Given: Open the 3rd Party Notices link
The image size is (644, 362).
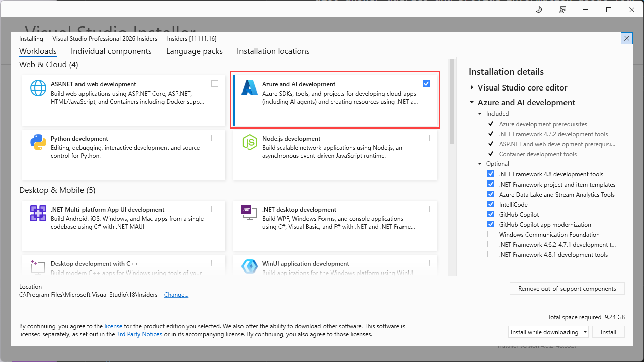Looking at the screenshot, I should pyautogui.click(x=139, y=334).
